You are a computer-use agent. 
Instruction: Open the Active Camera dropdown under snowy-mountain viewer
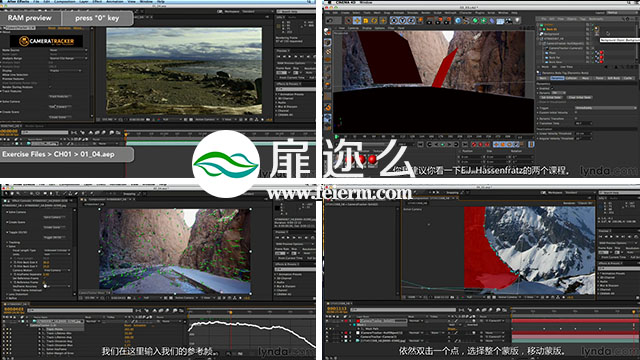click(x=508, y=297)
